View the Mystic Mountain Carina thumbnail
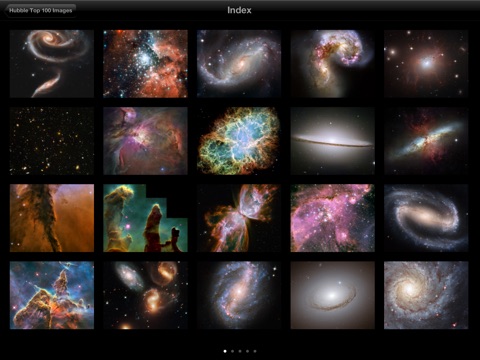This screenshot has width=480, height=360. [x=52, y=295]
